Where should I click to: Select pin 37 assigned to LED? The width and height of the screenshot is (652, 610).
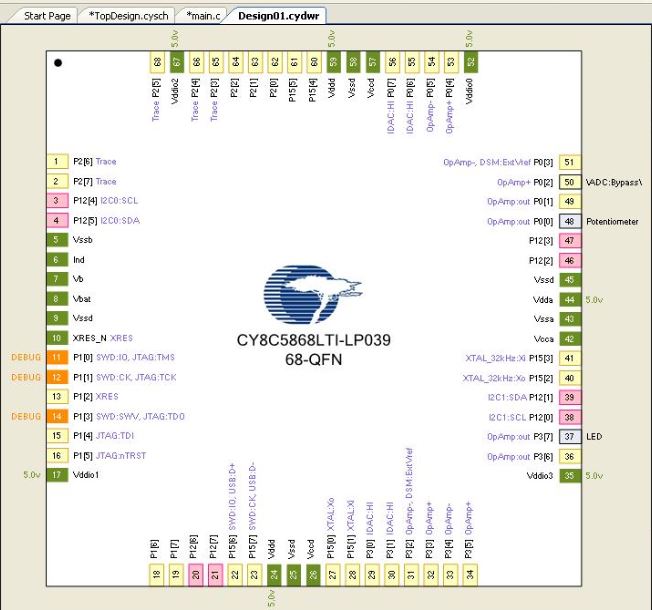570,436
